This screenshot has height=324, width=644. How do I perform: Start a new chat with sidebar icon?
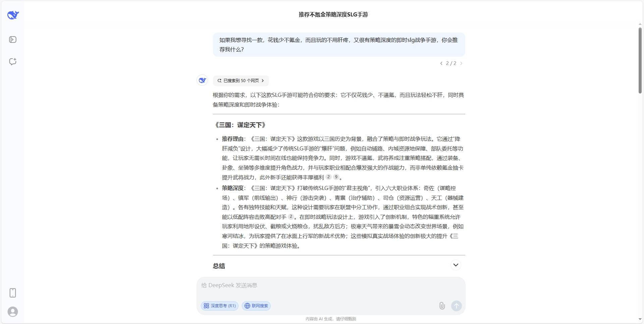pyautogui.click(x=13, y=61)
